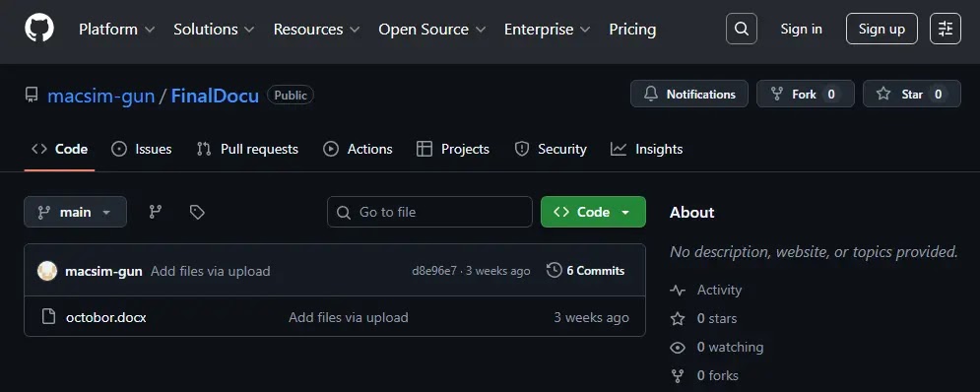Open the 0 forks link
Screen dimensions: 980x392
coord(717,375)
